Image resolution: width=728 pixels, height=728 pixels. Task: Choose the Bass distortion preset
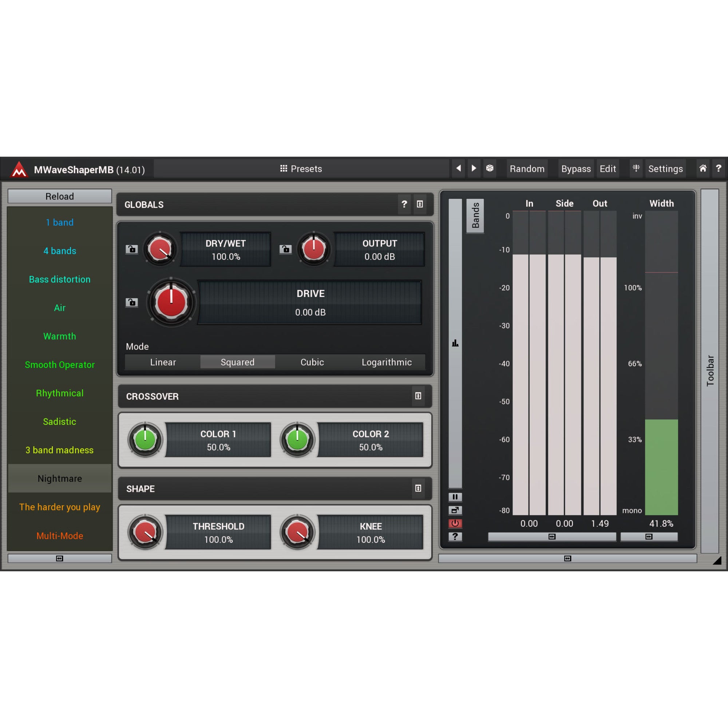[60, 279]
